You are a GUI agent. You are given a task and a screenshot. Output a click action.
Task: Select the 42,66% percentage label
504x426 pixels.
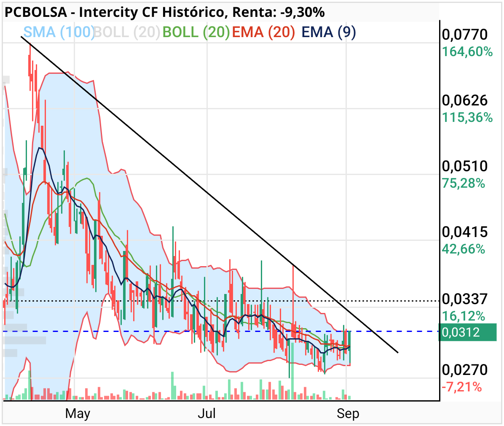click(464, 249)
